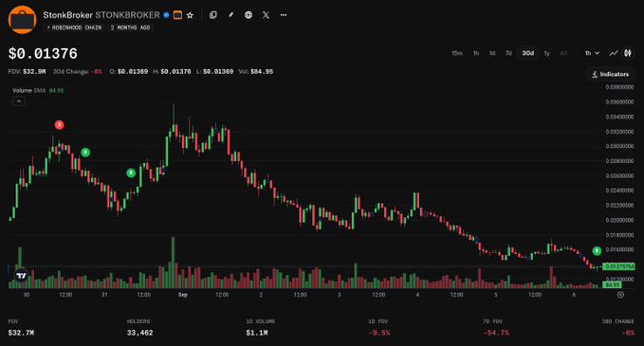Open the token website via the globe icon

click(x=248, y=15)
